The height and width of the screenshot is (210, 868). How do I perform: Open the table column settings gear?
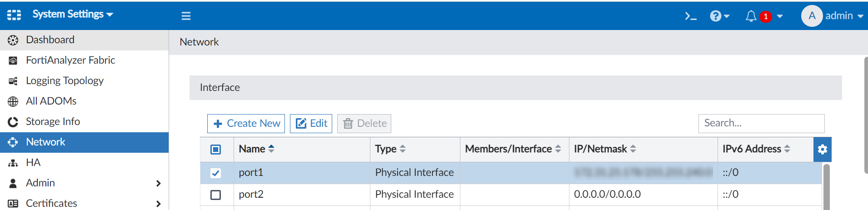[822, 150]
